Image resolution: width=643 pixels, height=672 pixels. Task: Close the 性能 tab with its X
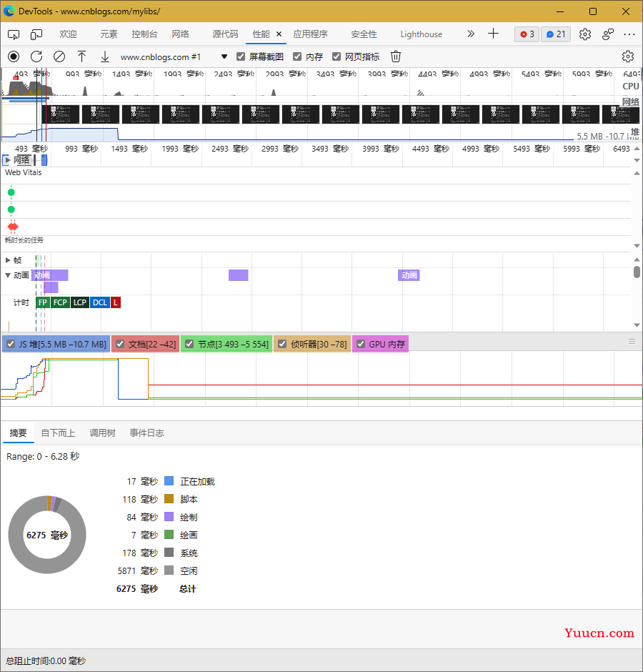[279, 34]
